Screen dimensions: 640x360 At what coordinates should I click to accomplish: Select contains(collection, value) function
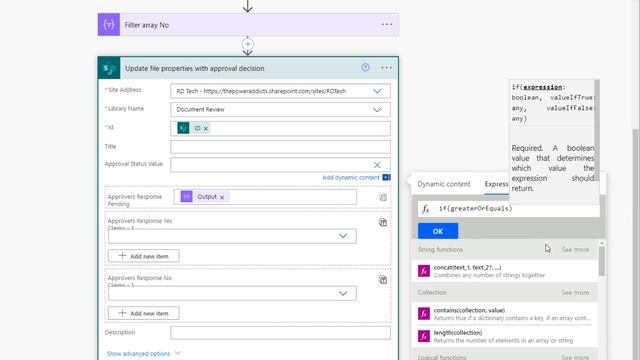505,313
